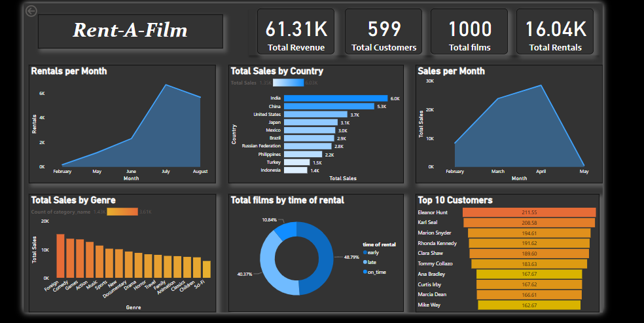The height and width of the screenshot is (323, 644).
Task: Click the Indonesia bar in country chart
Action: tap(295, 170)
